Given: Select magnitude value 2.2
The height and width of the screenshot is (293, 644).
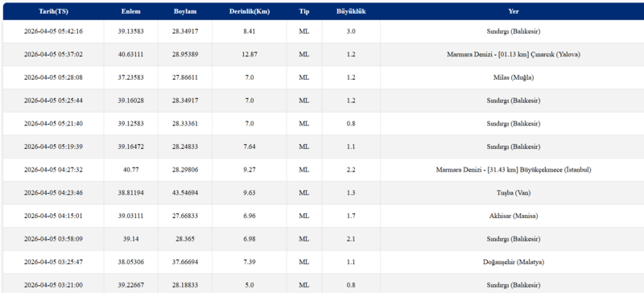Looking at the screenshot, I should point(351,169).
